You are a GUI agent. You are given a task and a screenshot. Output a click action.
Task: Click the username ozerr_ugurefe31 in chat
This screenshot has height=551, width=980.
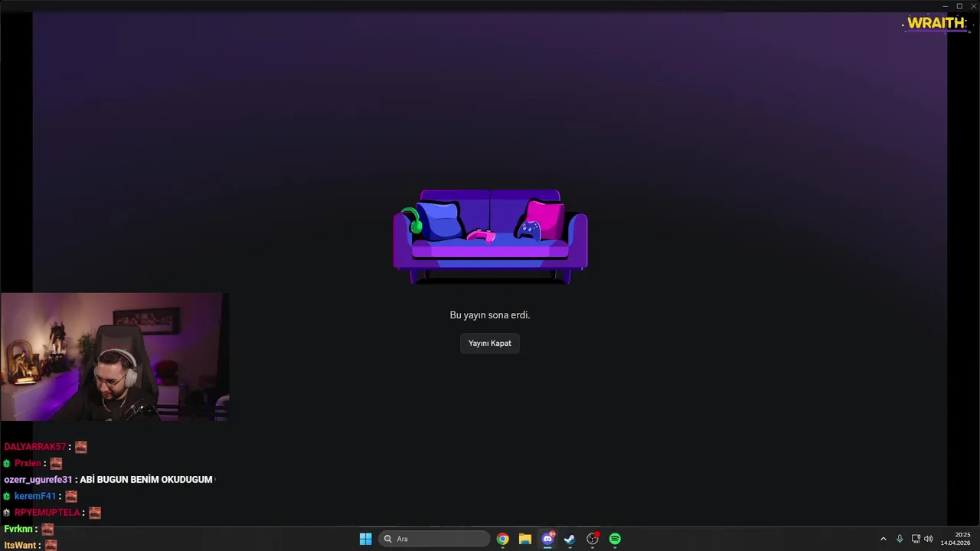[x=38, y=480]
